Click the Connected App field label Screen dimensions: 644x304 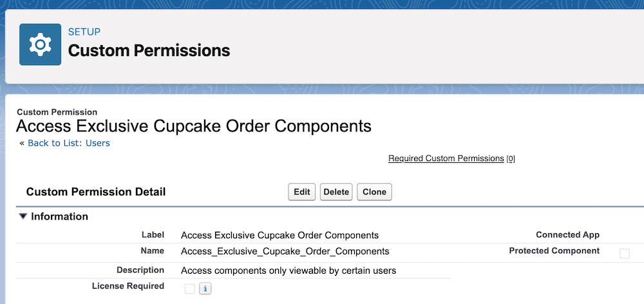click(567, 235)
